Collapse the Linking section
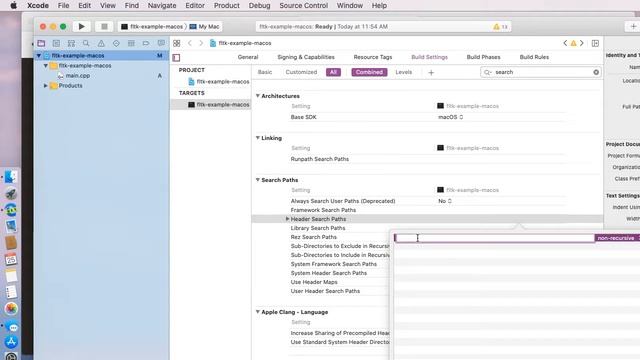This screenshot has height=360, width=640. [x=258, y=138]
